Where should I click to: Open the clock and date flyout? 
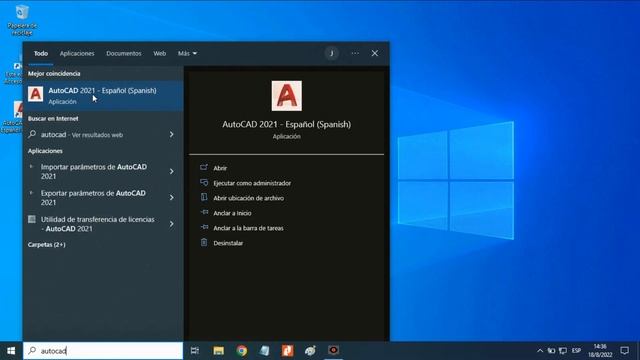pos(600,351)
